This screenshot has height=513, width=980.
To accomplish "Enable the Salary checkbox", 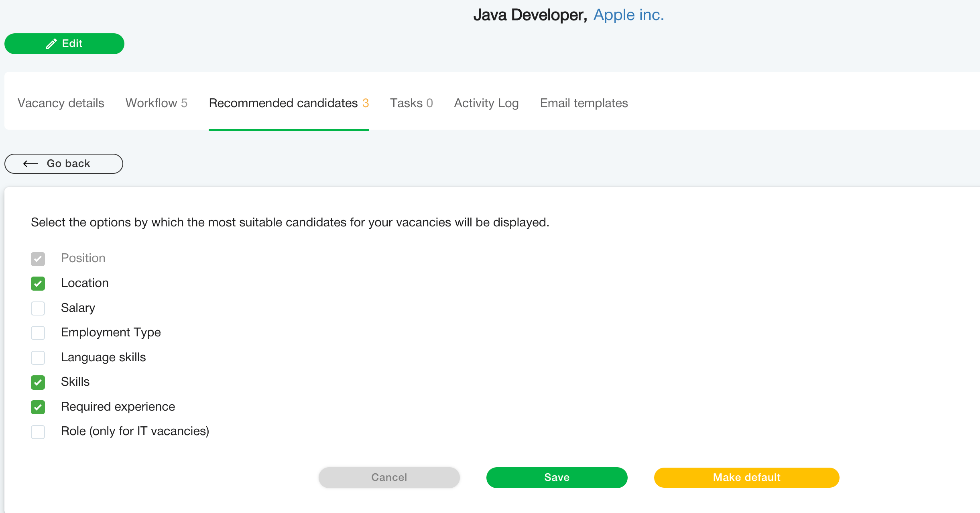I will tap(38, 308).
